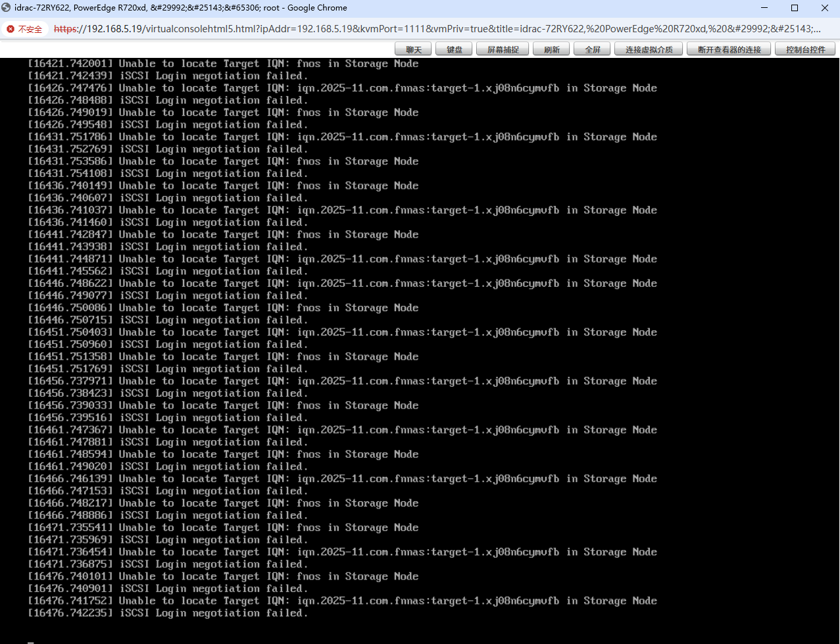Click the log entry timestamped 16476.741752
Viewport: 840px width, 644px height.
point(343,601)
